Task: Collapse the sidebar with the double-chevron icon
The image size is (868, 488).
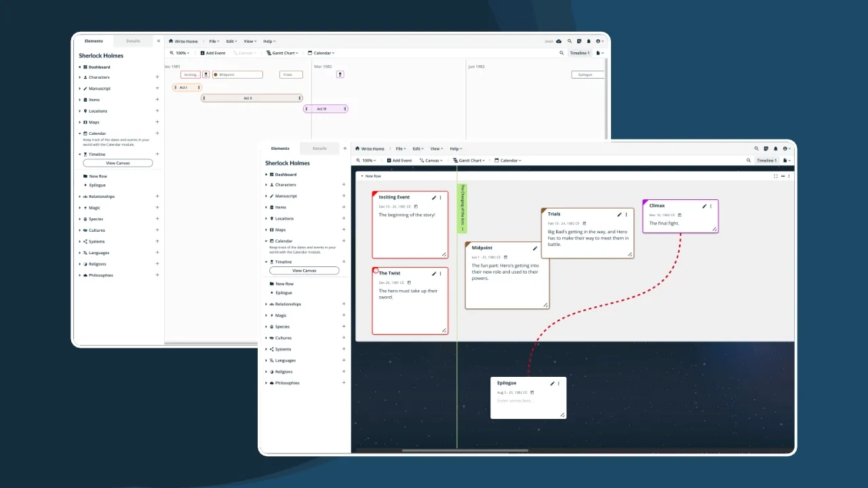Action: 344,148
